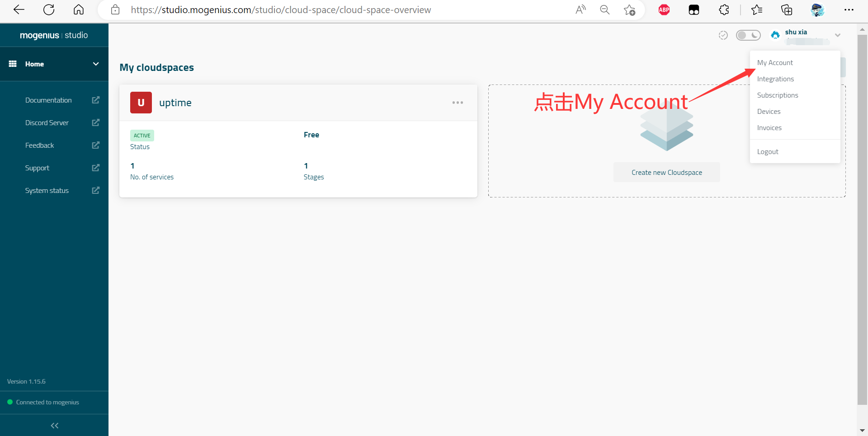Click the shu xia user avatar icon

(775, 35)
